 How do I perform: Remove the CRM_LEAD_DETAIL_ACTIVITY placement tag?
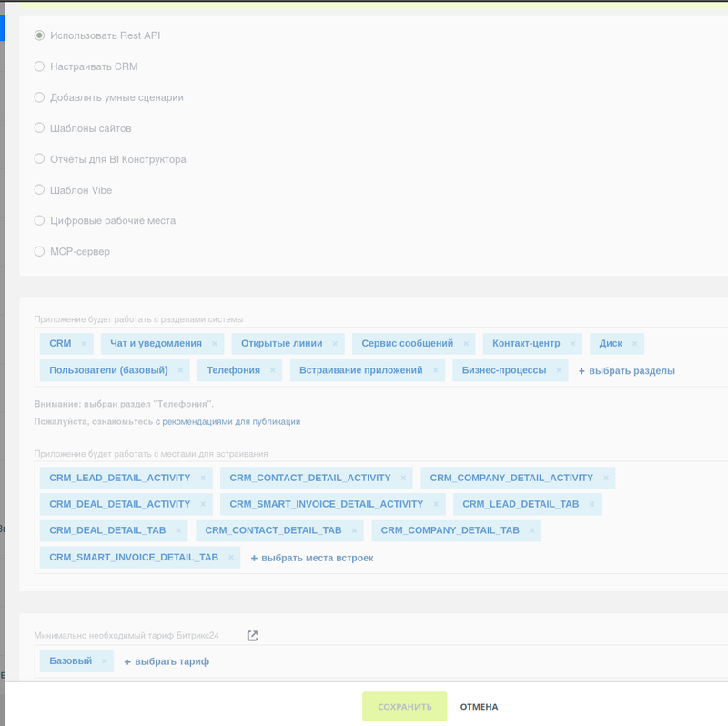tap(201, 478)
